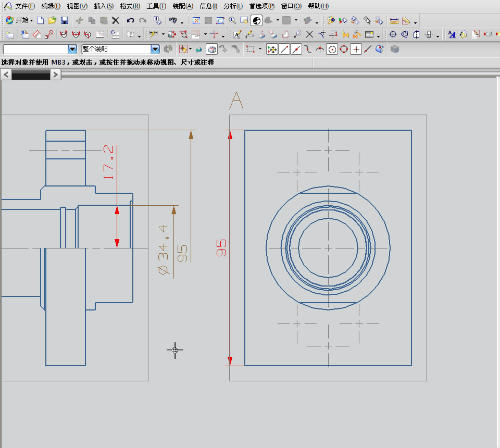Select the Measure Distance ruler icon
500x448 pixels.
(x=394, y=21)
